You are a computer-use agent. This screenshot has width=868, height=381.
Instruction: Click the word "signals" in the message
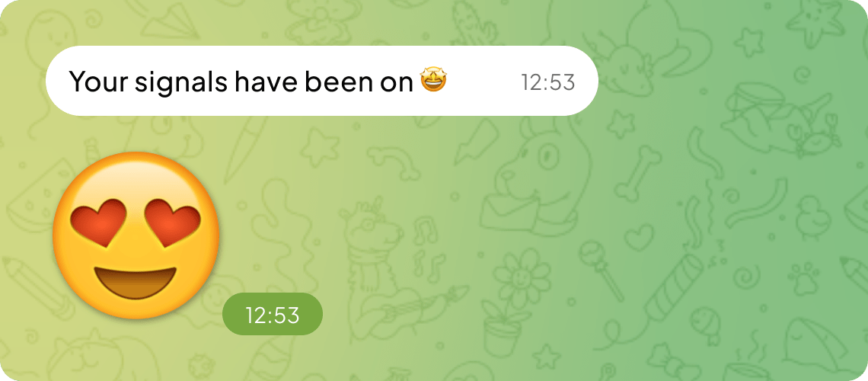click(182, 82)
